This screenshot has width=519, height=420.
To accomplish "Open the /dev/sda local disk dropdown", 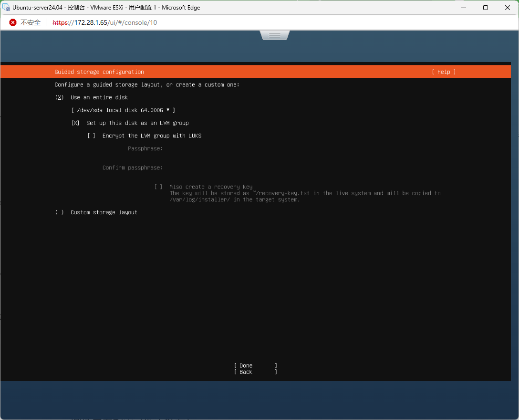I will pyautogui.click(x=123, y=110).
